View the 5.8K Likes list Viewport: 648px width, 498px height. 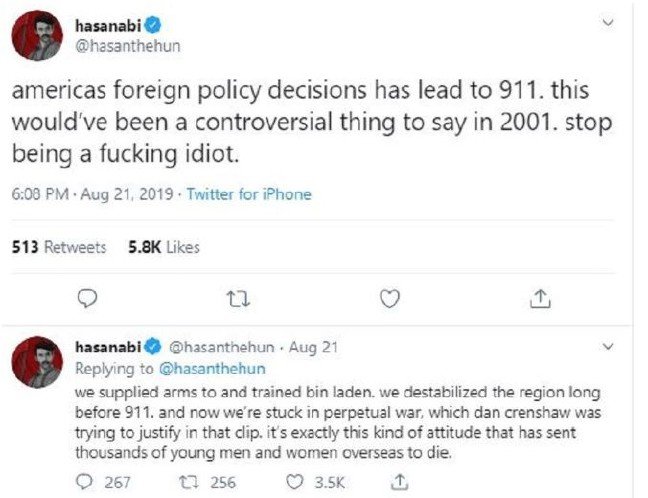(164, 246)
